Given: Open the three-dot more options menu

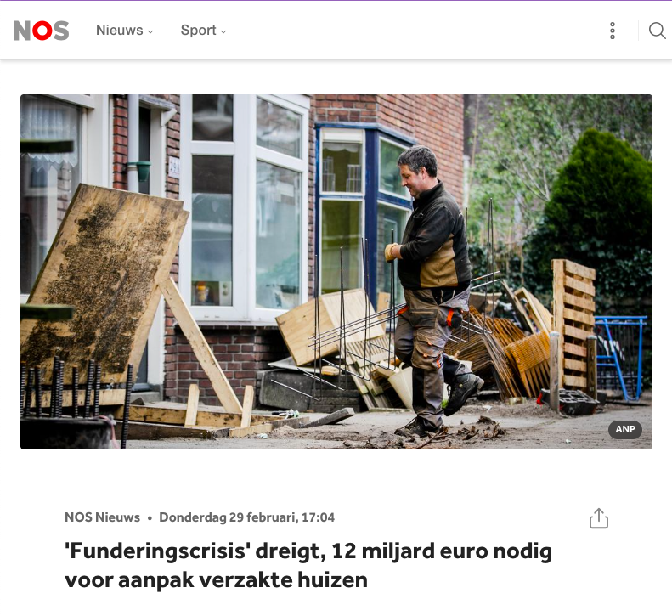Looking at the screenshot, I should 613,31.
